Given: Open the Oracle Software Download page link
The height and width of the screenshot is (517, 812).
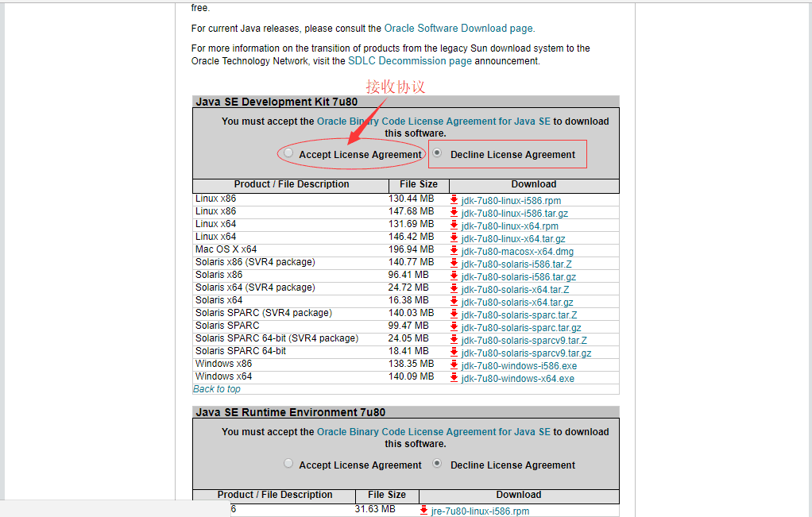Looking at the screenshot, I should pos(458,28).
